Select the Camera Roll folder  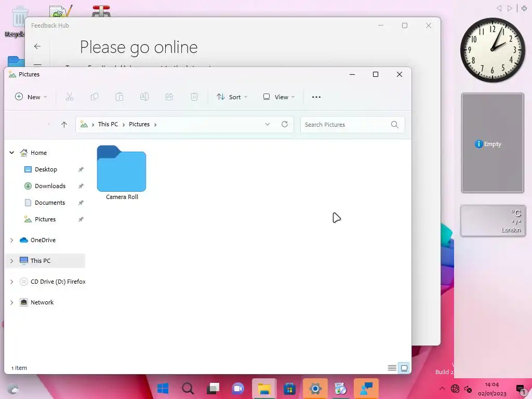[122, 172]
